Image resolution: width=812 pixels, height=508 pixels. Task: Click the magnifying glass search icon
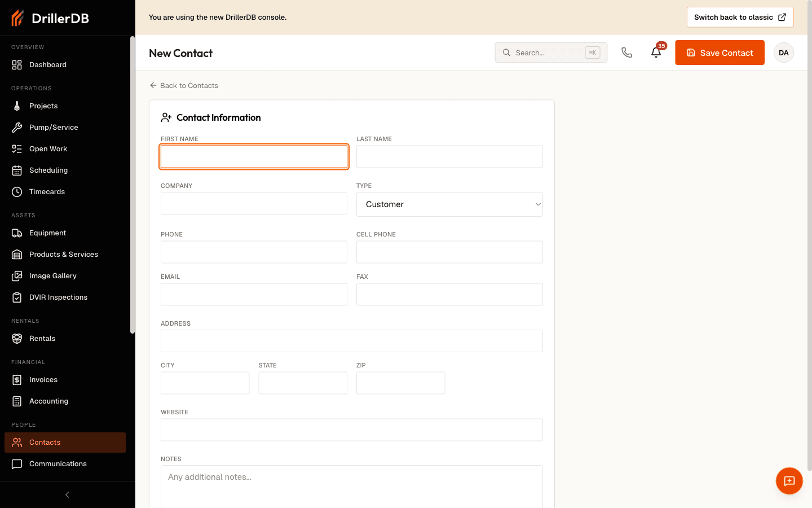pos(506,52)
